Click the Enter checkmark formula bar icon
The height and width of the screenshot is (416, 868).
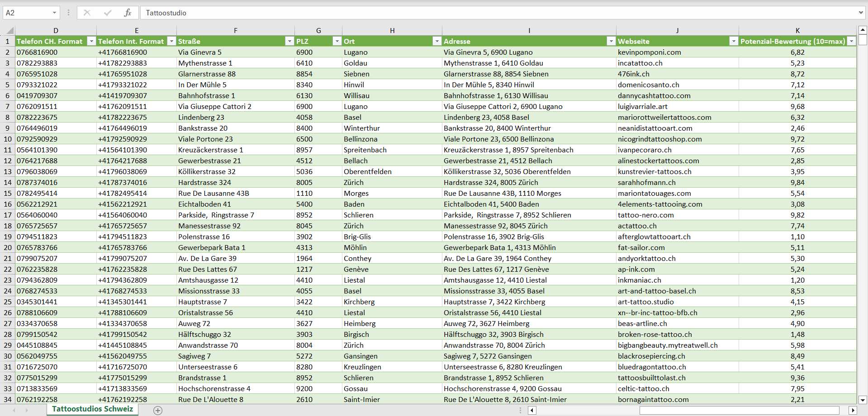(108, 13)
